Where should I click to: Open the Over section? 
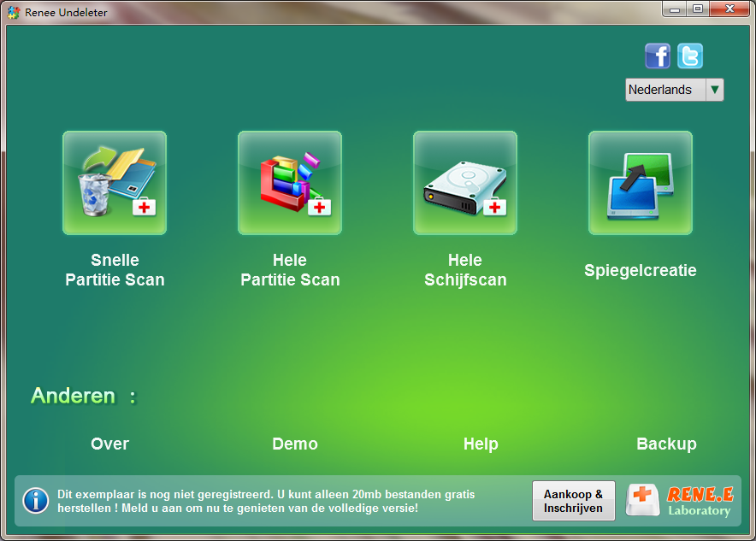(x=109, y=444)
